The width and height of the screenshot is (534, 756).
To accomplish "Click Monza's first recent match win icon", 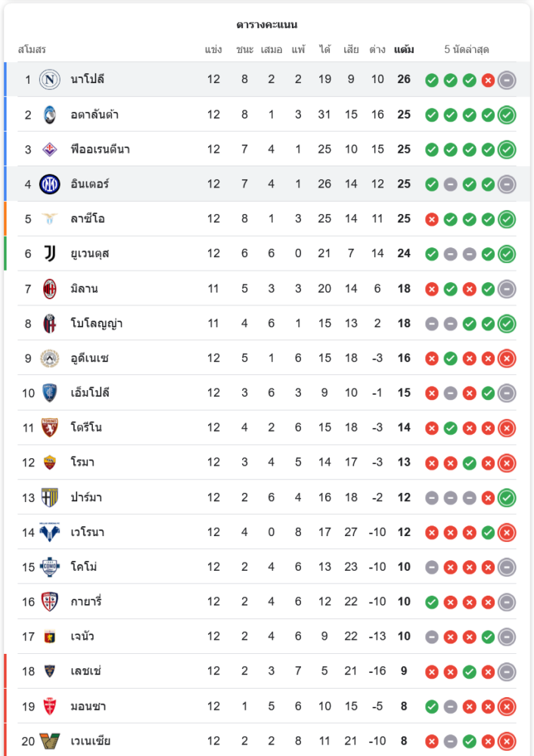I will 432,706.
